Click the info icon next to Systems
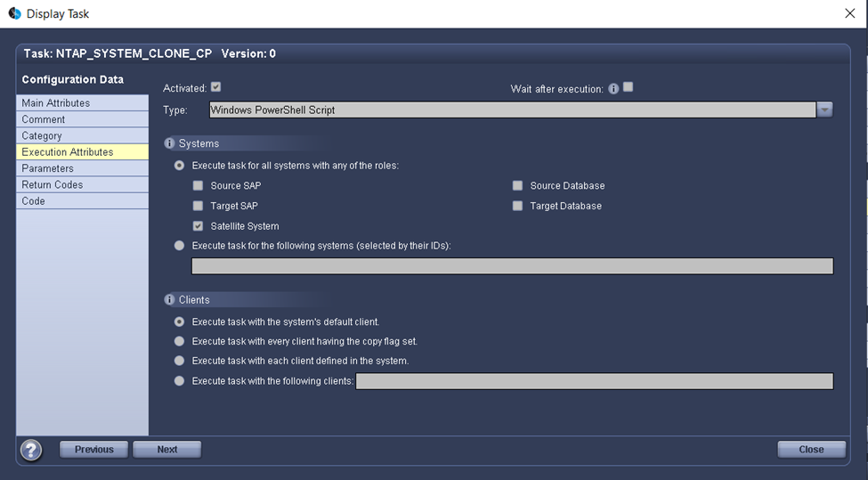The image size is (868, 480). [x=169, y=143]
